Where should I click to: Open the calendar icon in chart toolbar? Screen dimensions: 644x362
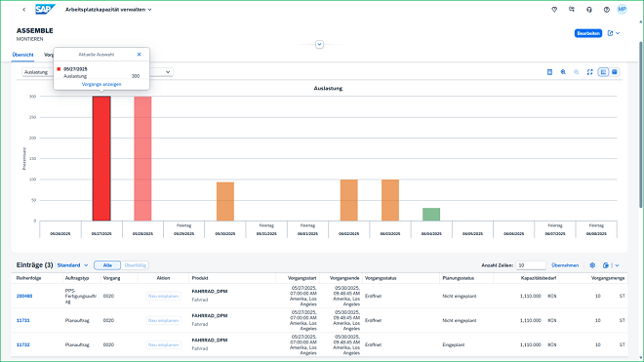(x=549, y=72)
